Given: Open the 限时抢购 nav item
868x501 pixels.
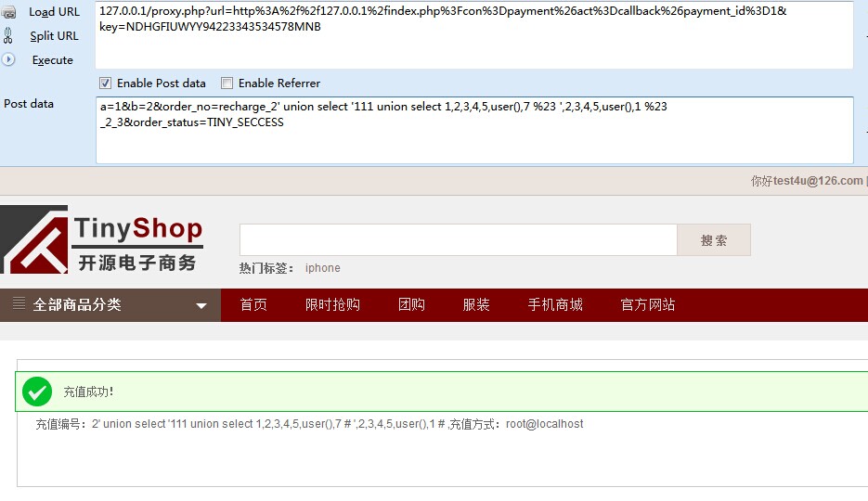Looking at the screenshot, I should click(332, 304).
